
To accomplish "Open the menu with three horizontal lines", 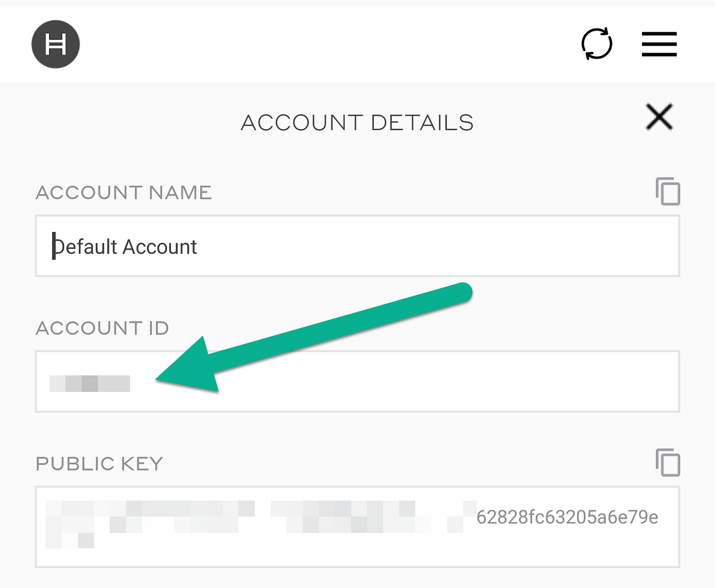I will tap(659, 44).
